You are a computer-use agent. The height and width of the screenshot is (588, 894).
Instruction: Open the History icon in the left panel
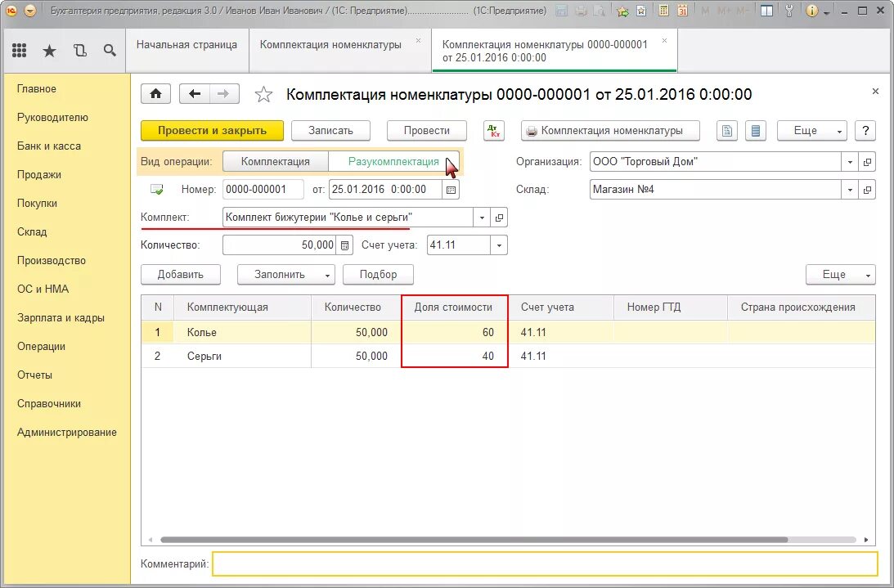(x=80, y=50)
